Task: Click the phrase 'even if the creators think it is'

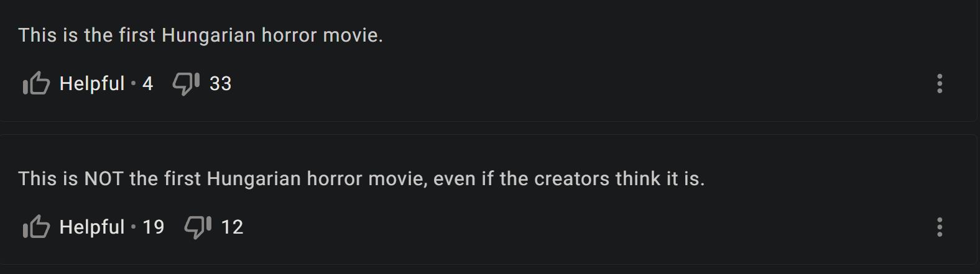Action: (568, 179)
